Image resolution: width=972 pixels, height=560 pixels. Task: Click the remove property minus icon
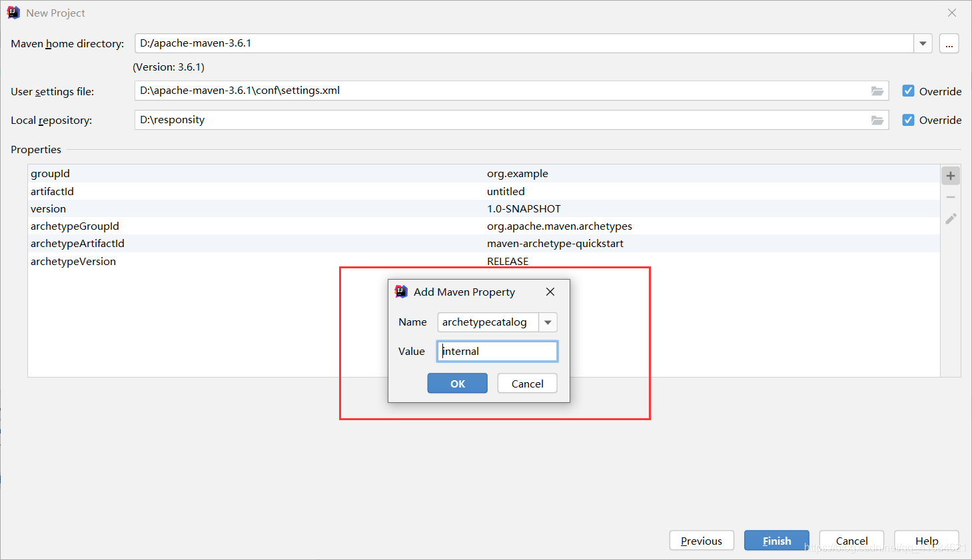(x=950, y=197)
